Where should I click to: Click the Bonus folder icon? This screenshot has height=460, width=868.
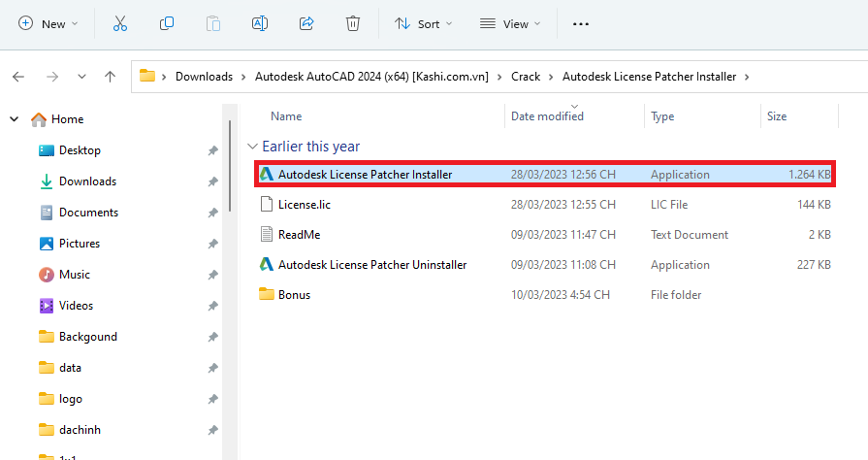pos(267,294)
